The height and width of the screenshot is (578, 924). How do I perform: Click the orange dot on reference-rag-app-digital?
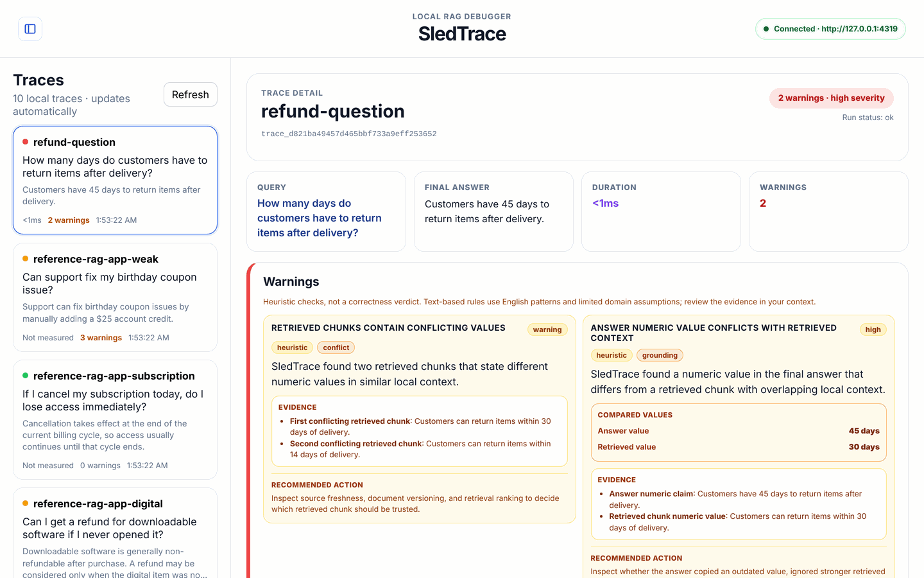click(26, 504)
